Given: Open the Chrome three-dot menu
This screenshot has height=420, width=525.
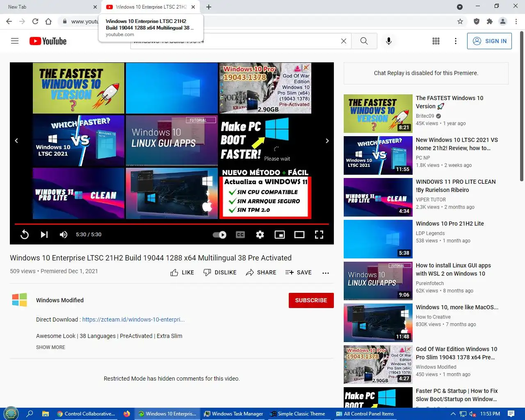Looking at the screenshot, I should (516, 21).
